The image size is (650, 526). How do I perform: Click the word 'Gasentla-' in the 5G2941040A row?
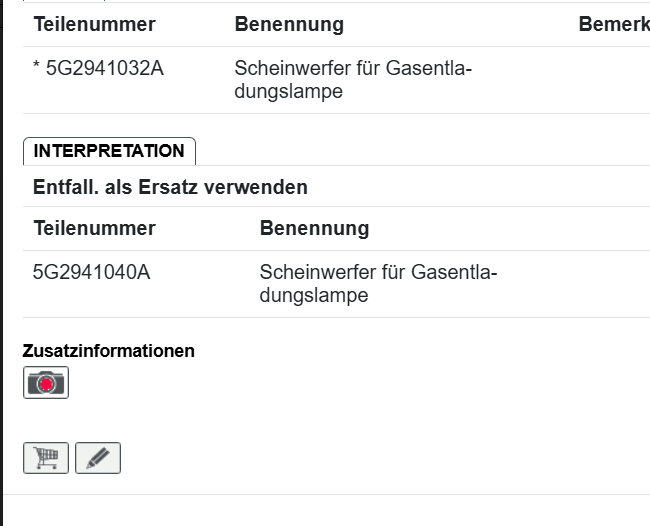[454, 272]
